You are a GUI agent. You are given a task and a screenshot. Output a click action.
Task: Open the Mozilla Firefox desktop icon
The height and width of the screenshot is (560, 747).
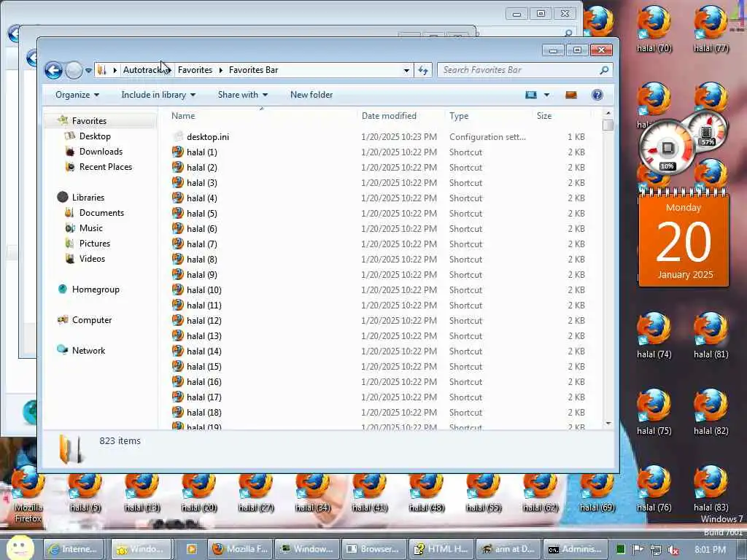coord(28,494)
